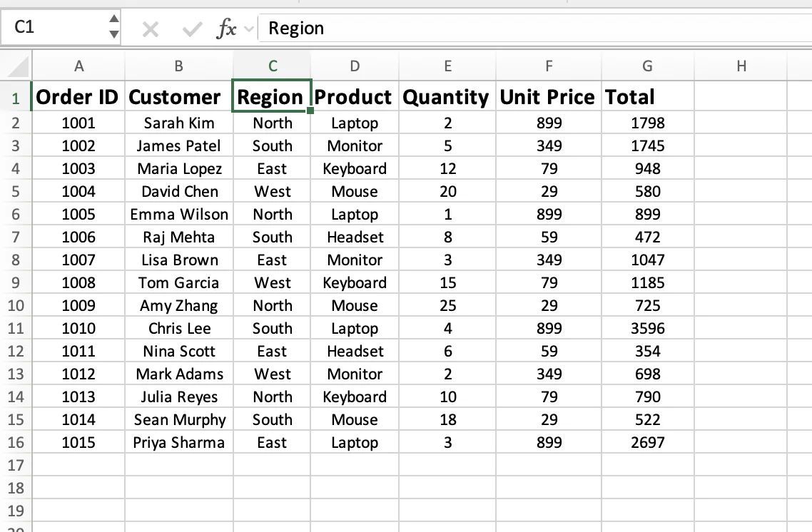
Task: Click the cell containing Priya Sharma
Action: tap(178, 442)
